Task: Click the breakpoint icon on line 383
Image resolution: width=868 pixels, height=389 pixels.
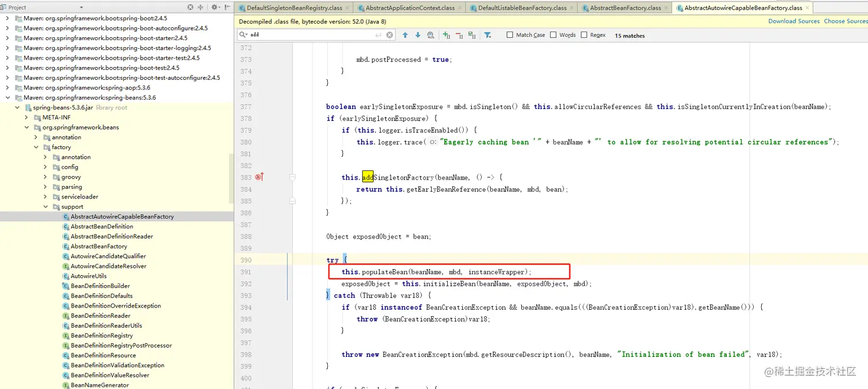Action: click(259, 177)
